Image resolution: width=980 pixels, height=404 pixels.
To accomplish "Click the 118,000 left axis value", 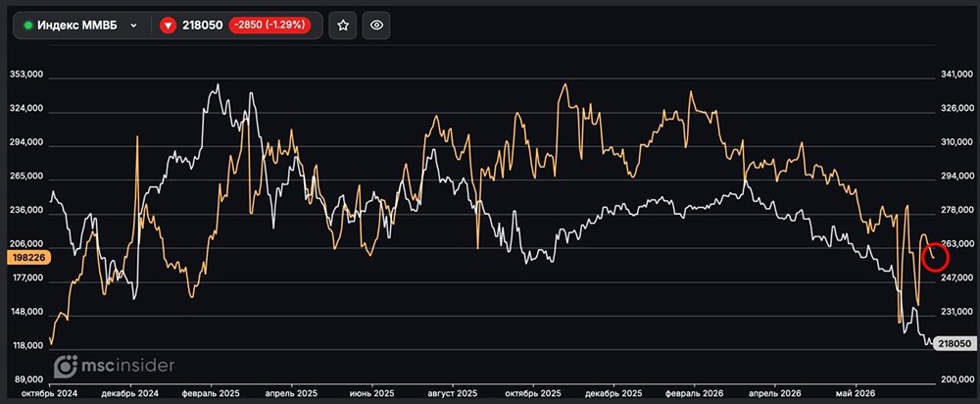I will [26, 346].
